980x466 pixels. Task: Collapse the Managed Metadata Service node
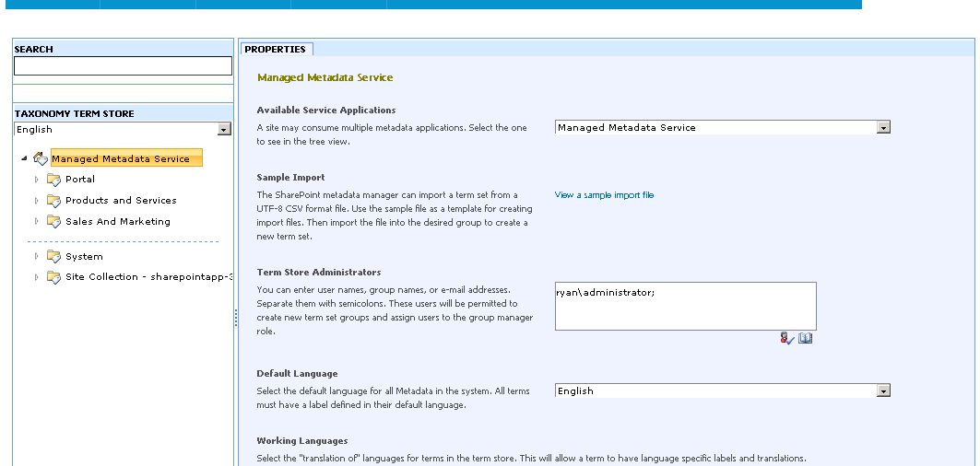24,158
